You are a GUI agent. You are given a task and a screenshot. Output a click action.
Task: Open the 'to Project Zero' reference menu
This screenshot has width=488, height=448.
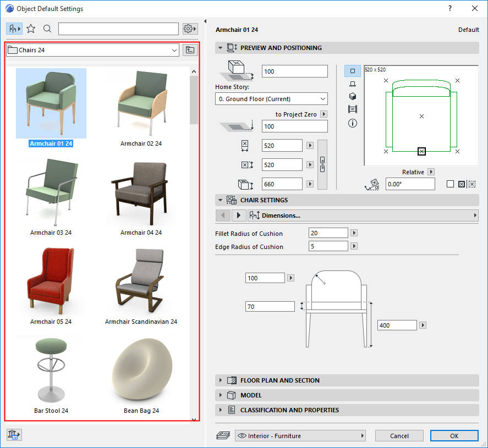[x=323, y=114]
